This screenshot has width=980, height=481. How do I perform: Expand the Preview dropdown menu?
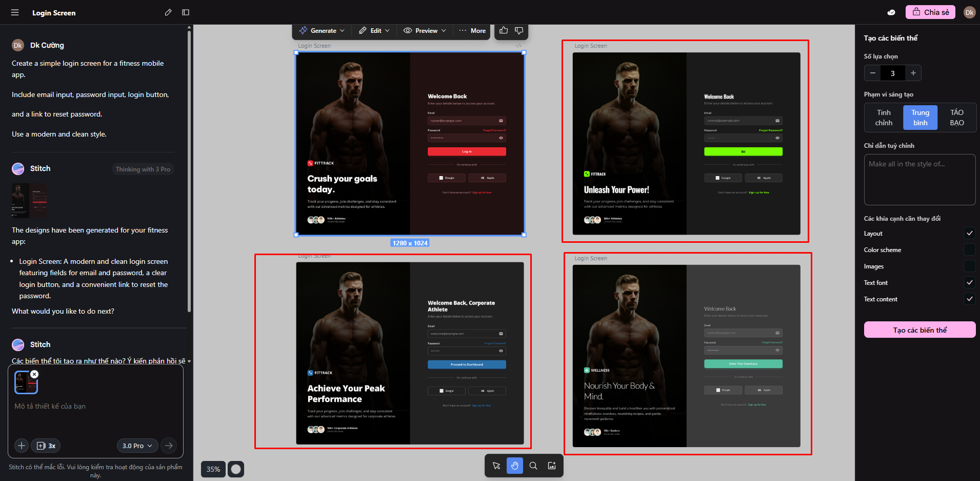pyautogui.click(x=425, y=31)
